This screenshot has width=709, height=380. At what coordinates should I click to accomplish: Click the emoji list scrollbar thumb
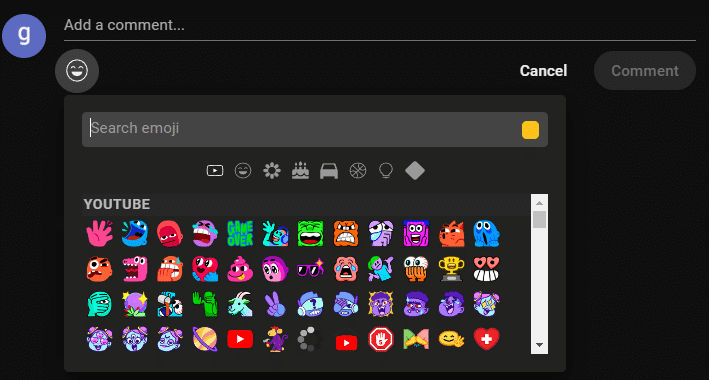(539, 219)
